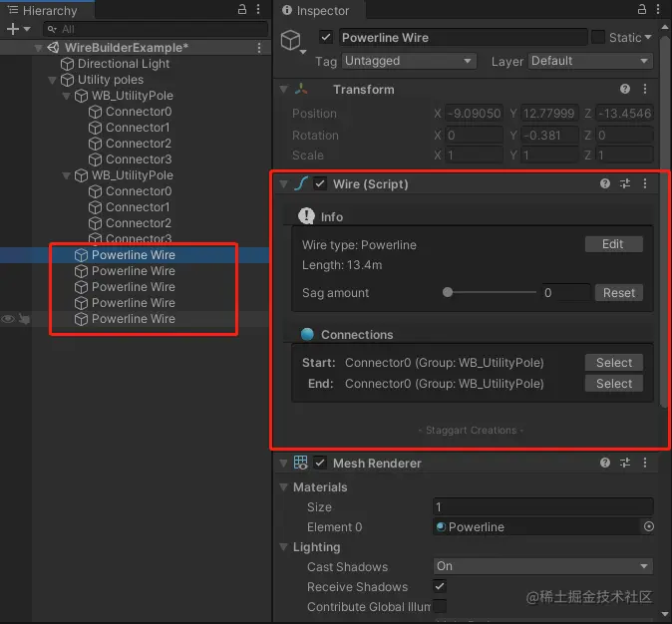
Task: Open Wire (Script) more options menu
Action: (x=645, y=183)
